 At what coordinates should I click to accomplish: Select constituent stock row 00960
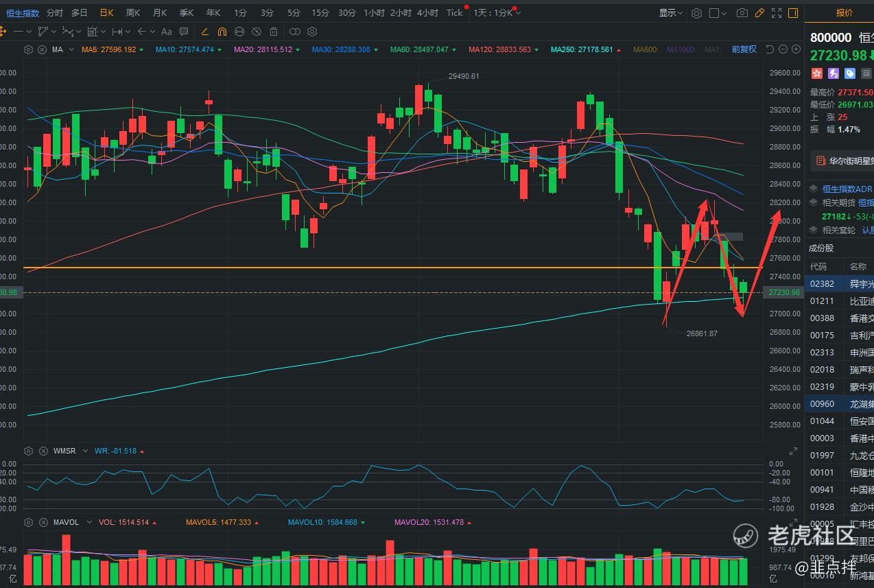[x=839, y=403]
